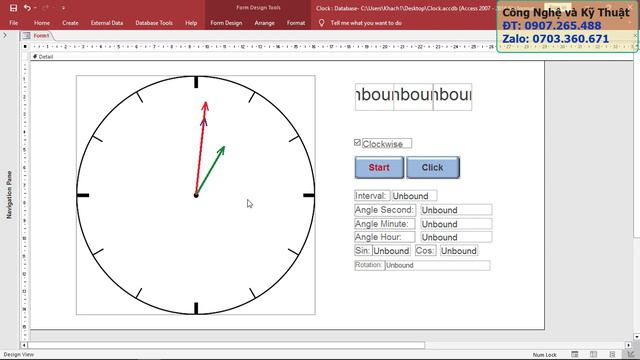Viewport: 640px width, 360px height.
Task: Open the External Data tab
Action: [x=107, y=23]
